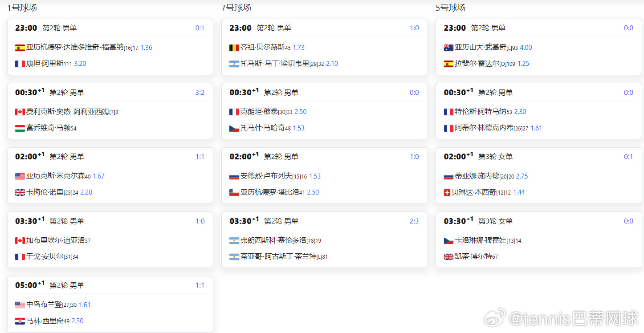Pick the 1.61 odds for 阿蒂尔·林德克内希
The height and width of the screenshot is (333, 644).
coord(536,128)
